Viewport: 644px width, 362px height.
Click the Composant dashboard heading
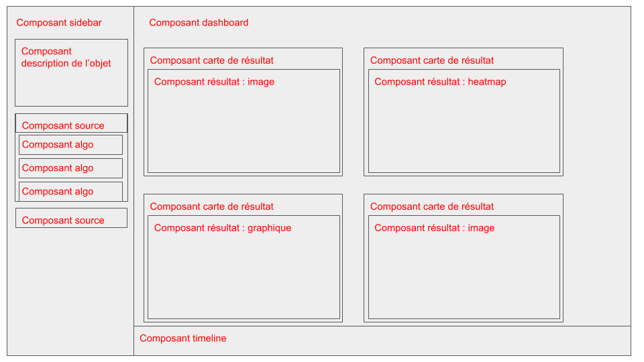click(199, 23)
